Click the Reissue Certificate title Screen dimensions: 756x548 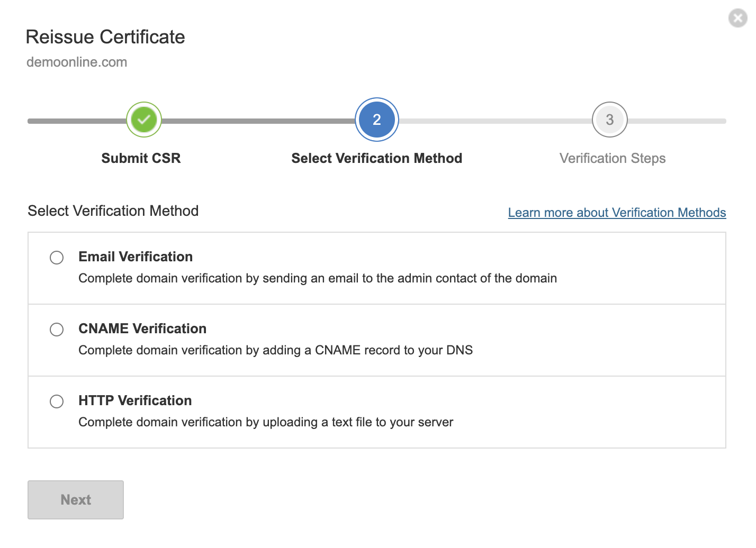click(105, 37)
